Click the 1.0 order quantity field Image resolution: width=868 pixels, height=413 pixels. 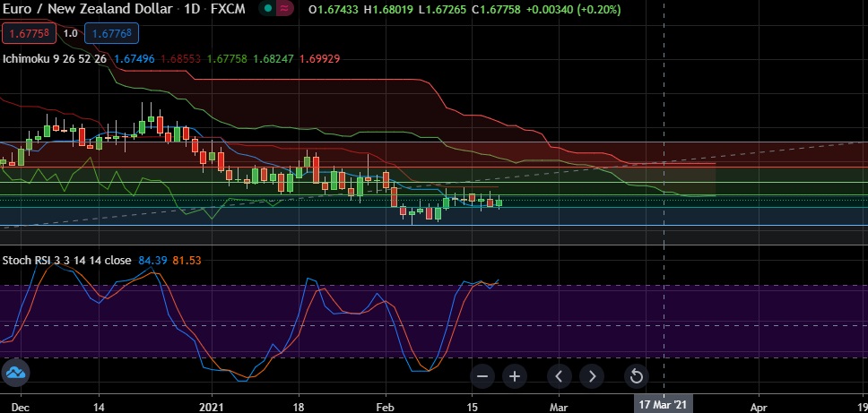[x=70, y=33]
